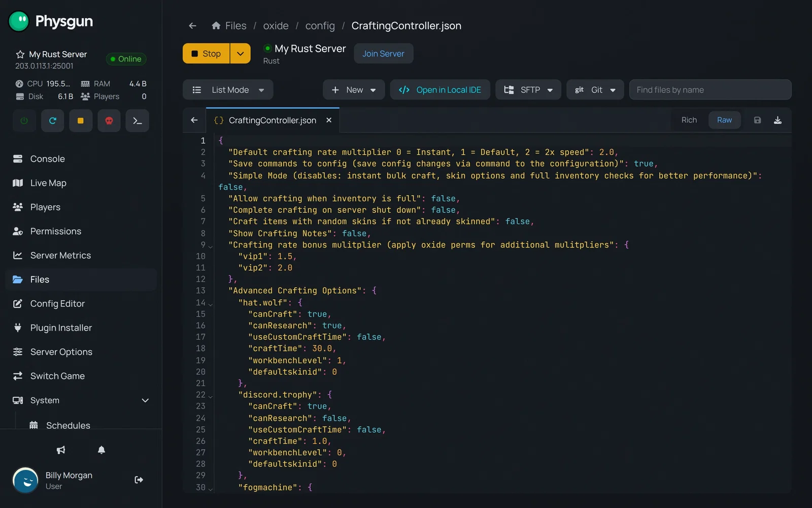Fold the discord.trophy block at line 22
Viewport: 812px width, 508px height.
(211, 396)
